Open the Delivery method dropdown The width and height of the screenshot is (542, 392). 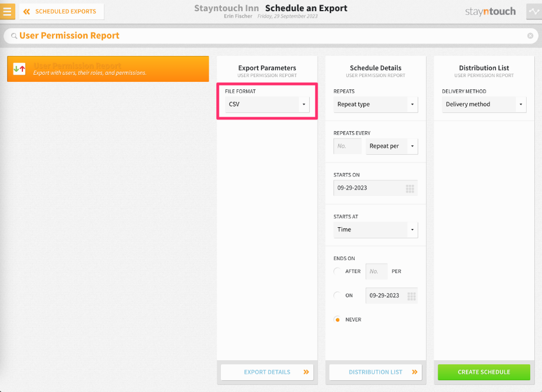coord(484,104)
